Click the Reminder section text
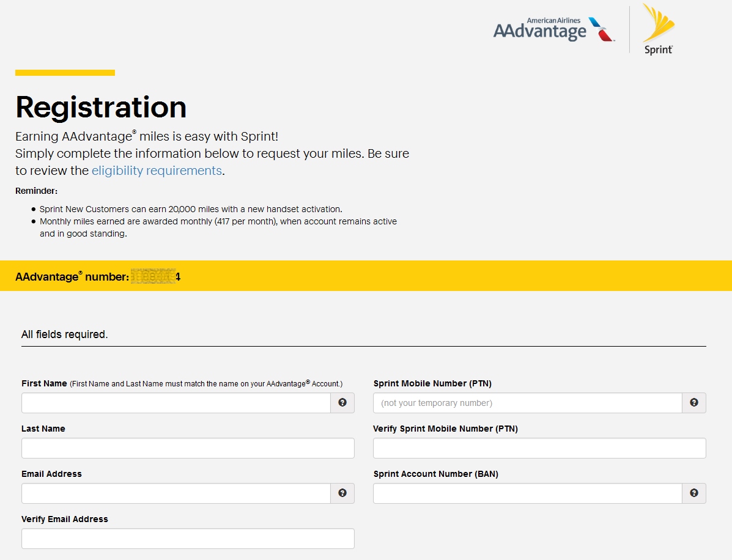The height and width of the screenshot is (560, 732). pos(36,190)
